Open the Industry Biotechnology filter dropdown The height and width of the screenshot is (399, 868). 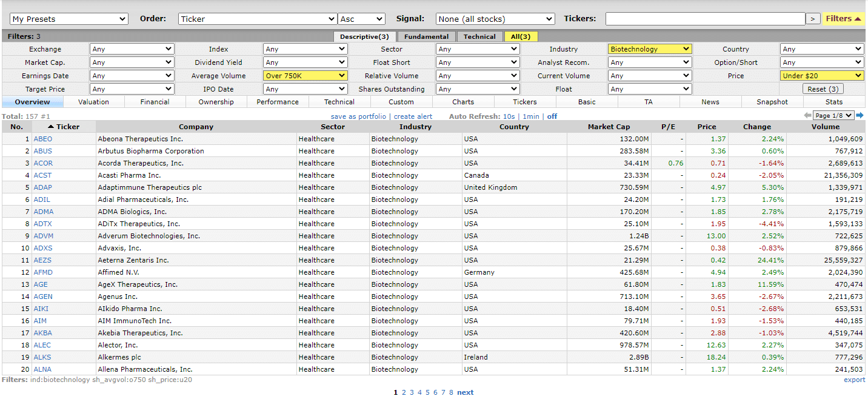click(x=650, y=49)
